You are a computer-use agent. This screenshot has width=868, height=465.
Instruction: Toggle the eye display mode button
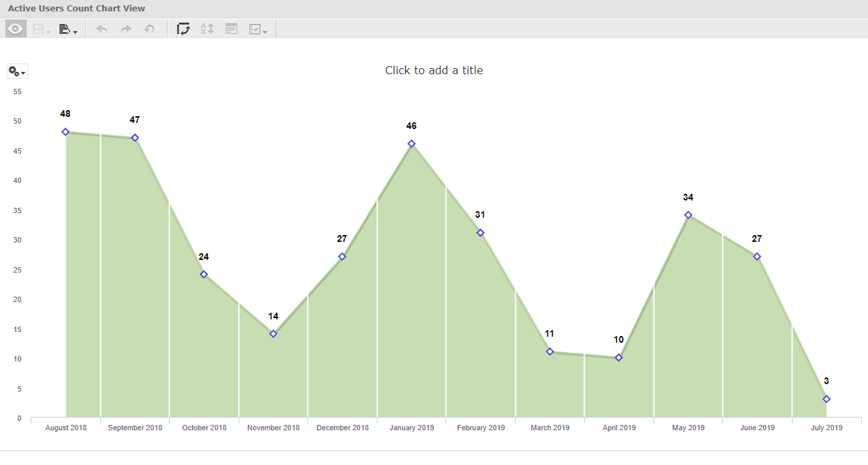coord(16,29)
